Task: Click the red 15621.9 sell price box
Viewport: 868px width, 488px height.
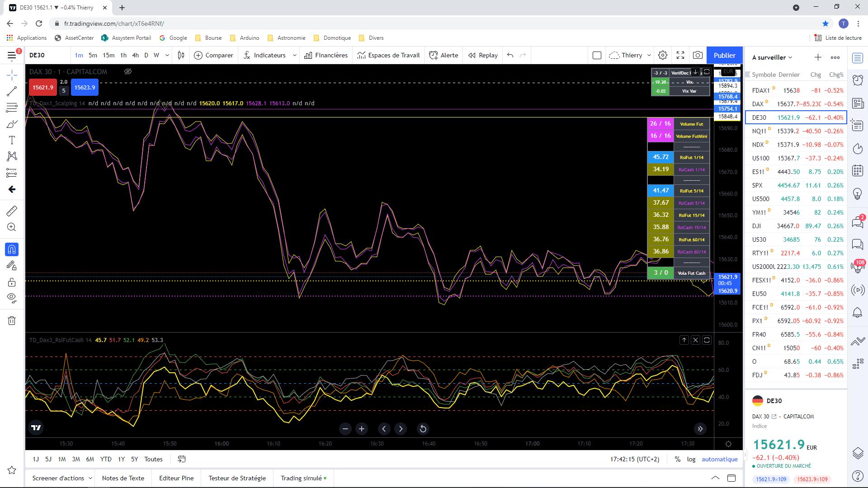Action: pyautogui.click(x=42, y=88)
